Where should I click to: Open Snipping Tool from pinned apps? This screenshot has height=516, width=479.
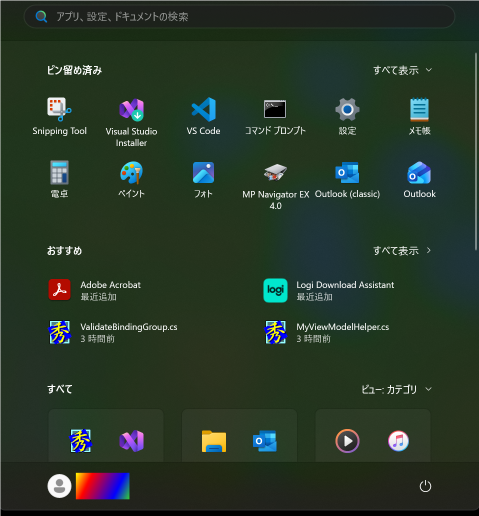59,117
